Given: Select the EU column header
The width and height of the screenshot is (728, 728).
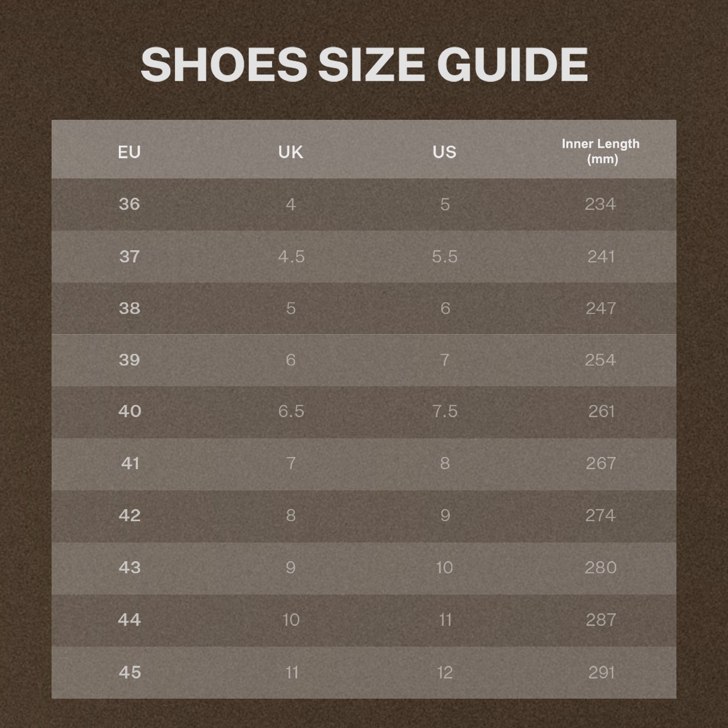Looking at the screenshot, I should point(129,152).
